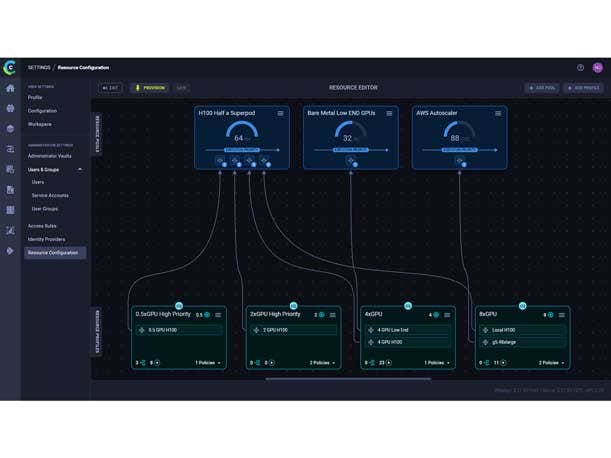The height and width of the screenshot is (458, 611).
Task: Click the horizontal scrollbar under the canvas
Action: pyautogui.click(x=348, y=379)
